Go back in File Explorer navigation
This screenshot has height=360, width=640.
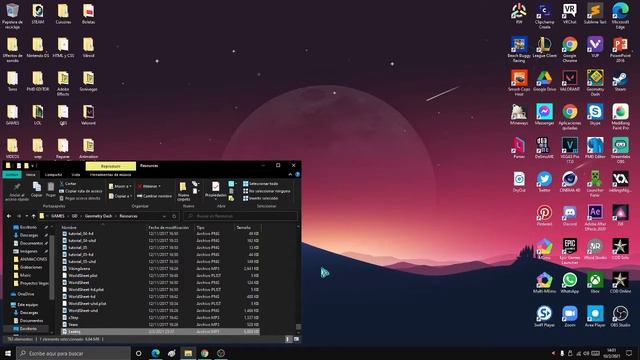9,216
